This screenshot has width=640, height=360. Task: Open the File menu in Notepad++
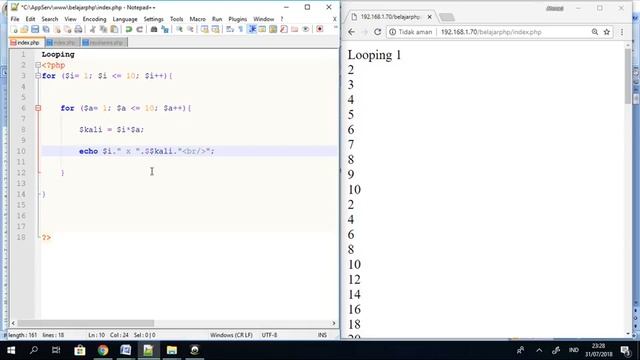pyautogui.click(x=15, y=19)
